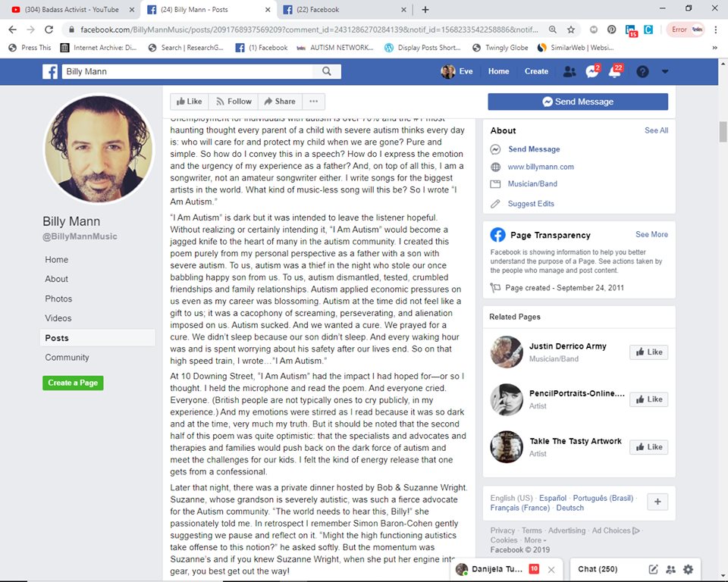Click the Quick Help question mark icon
Viewport: 728px width, 582px height.
[x=642, y=71]
